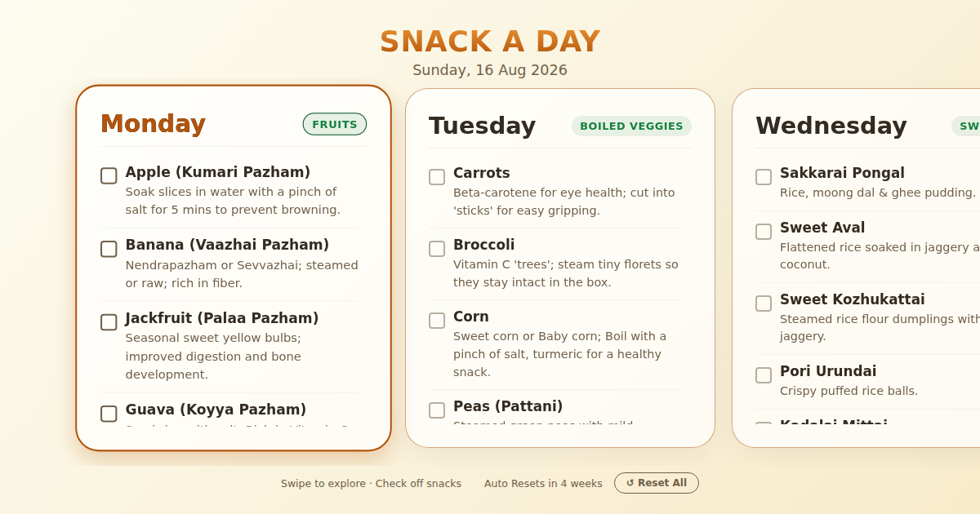
Task: Click the SNACK A DAY title
Action: [x=490, y=42]
